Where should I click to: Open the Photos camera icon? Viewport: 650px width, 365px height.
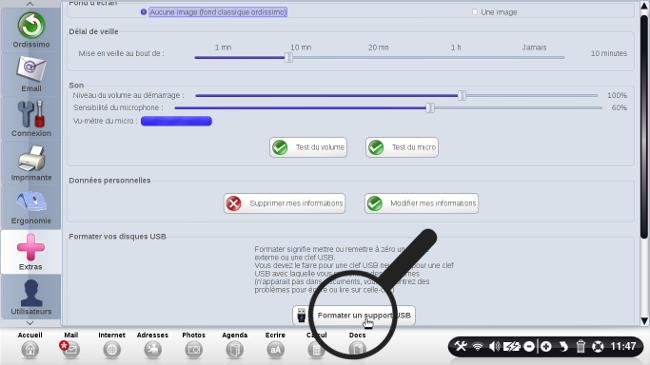click(x=194, y=349)
